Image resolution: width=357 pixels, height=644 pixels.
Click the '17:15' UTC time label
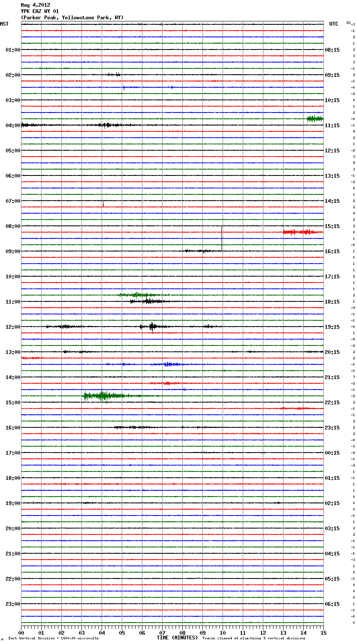tap(332, 277)
